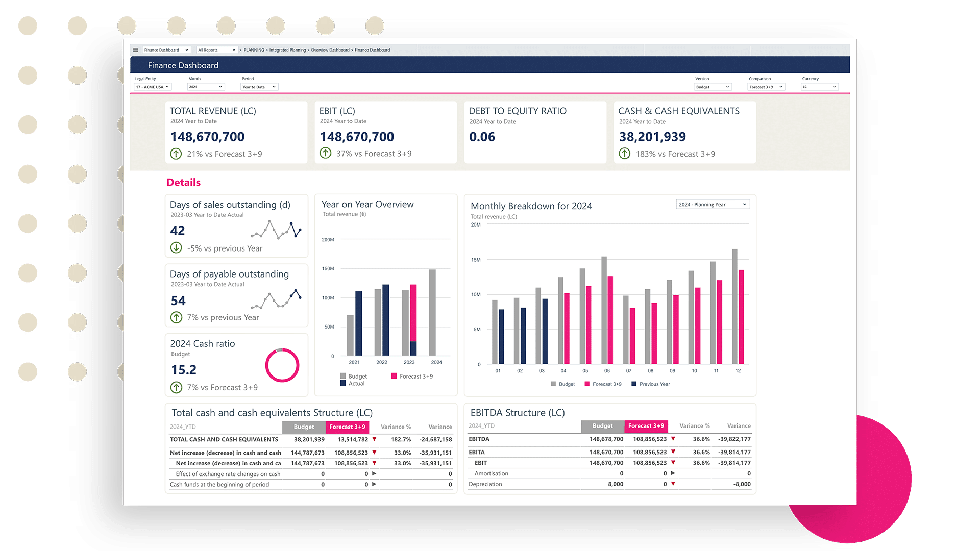Click up-arrow icon on Cash Equivalents card

pyautogui.click(x=625, y=154)
